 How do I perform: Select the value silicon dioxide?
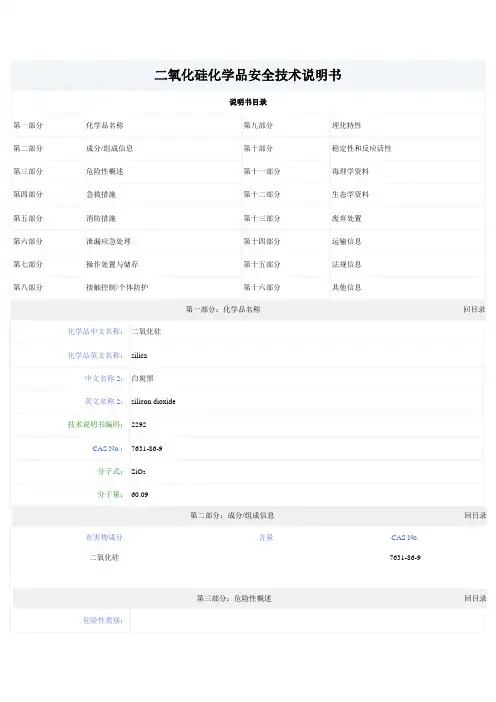pyautogui.click(x=153, y=402)
